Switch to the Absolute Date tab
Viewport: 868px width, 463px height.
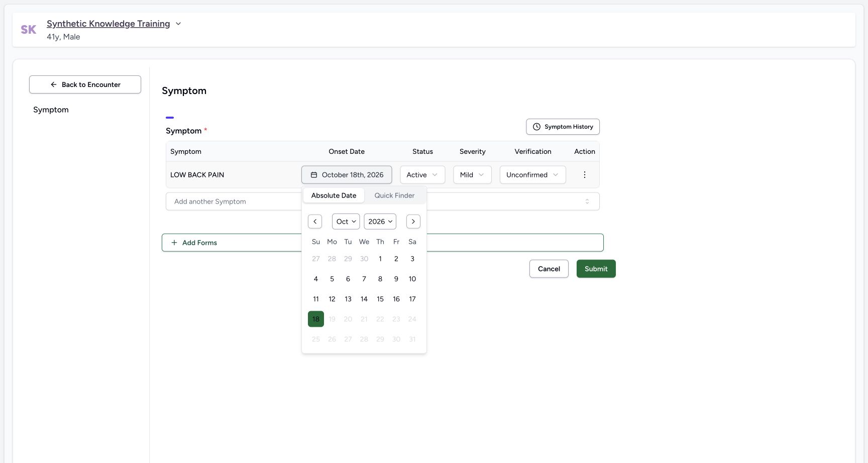334,196
